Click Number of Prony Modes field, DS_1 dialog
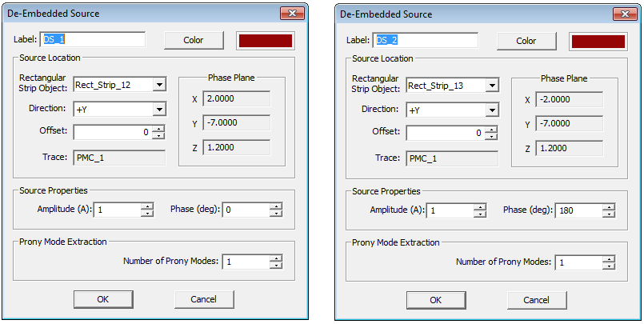 pos(246,261)
